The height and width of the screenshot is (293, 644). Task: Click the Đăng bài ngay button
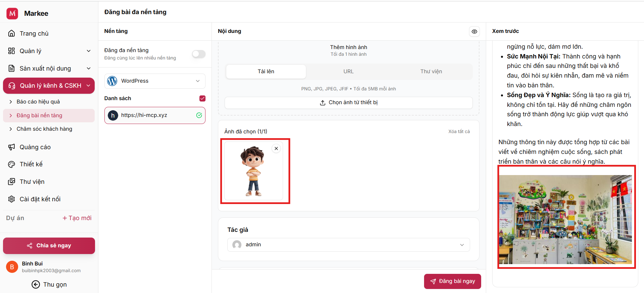tap(452, 281)
